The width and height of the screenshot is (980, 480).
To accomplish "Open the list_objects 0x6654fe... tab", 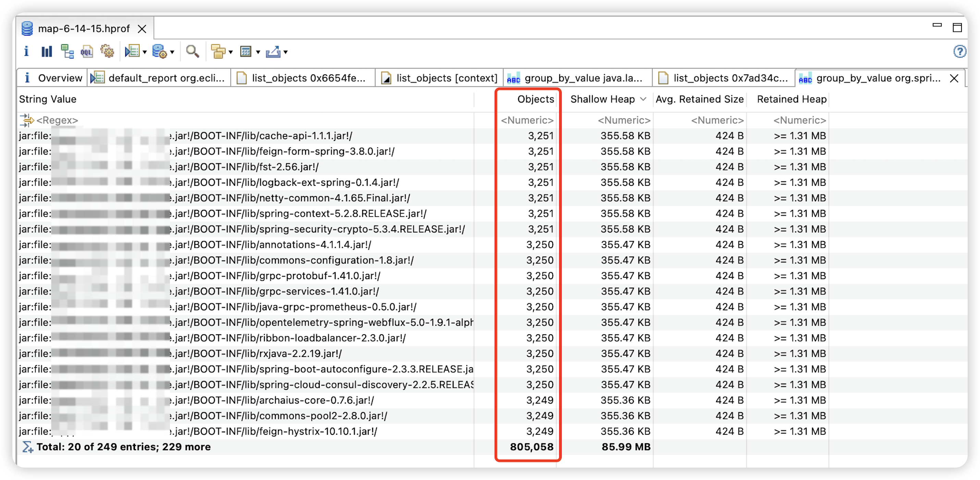I will point(303,78).
